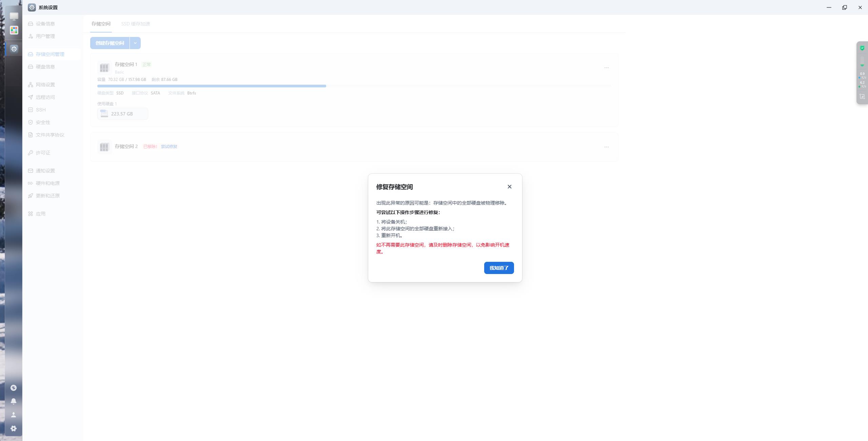The width and height of the screenshot is (868, 441).
Task: Click the 我知道了 button
Action: click(499, 268)
